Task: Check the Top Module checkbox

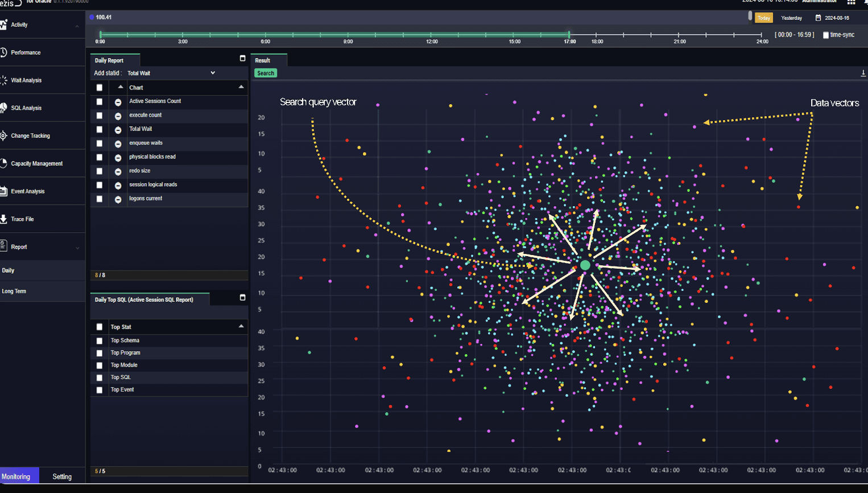Action: pos(100,365)
